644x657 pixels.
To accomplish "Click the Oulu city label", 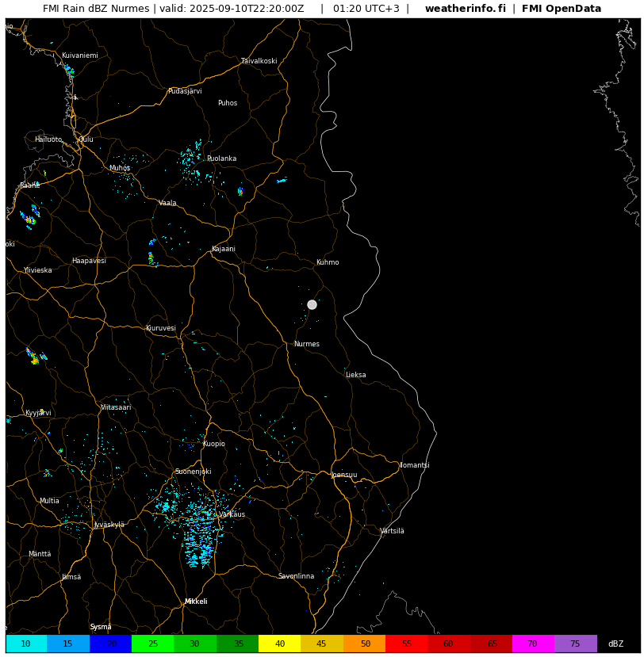I will (x=86, y=139).
